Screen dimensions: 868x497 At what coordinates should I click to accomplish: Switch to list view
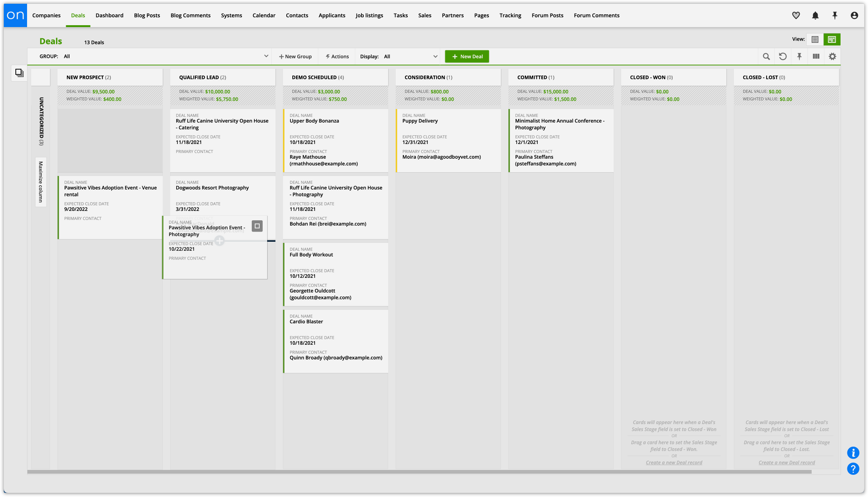tap(815, 39)
